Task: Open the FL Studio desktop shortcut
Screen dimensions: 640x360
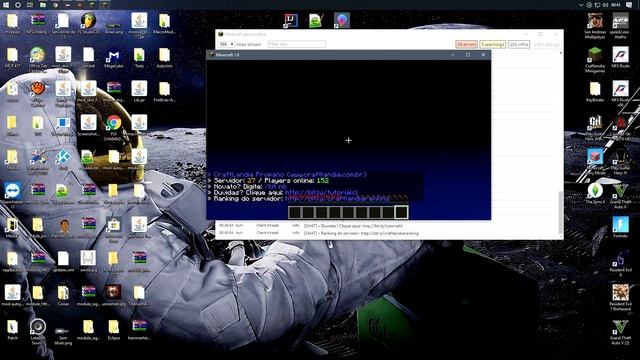Action: (88, 21)
